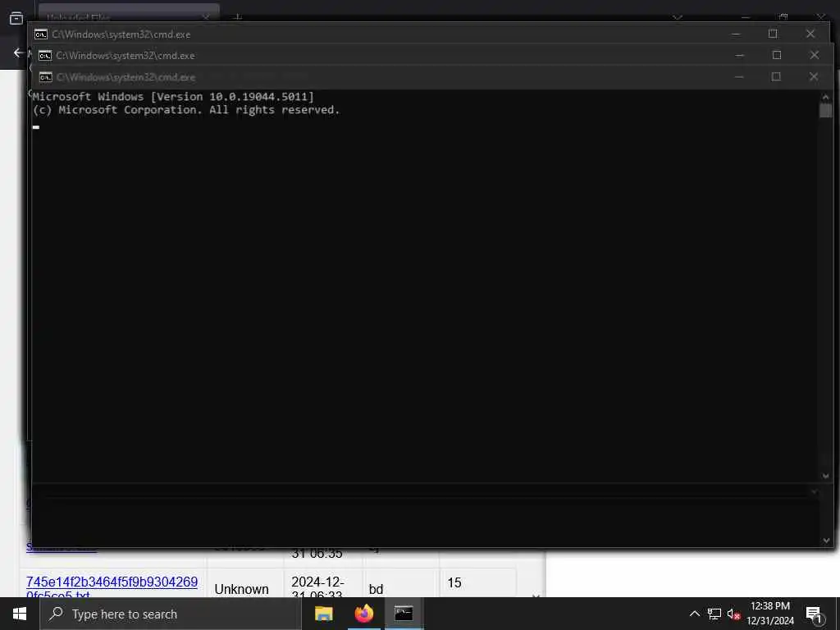This screenshot has height=630, width=840.
Task: Open the clock and date flyout
Action: (x=770, y=614)
